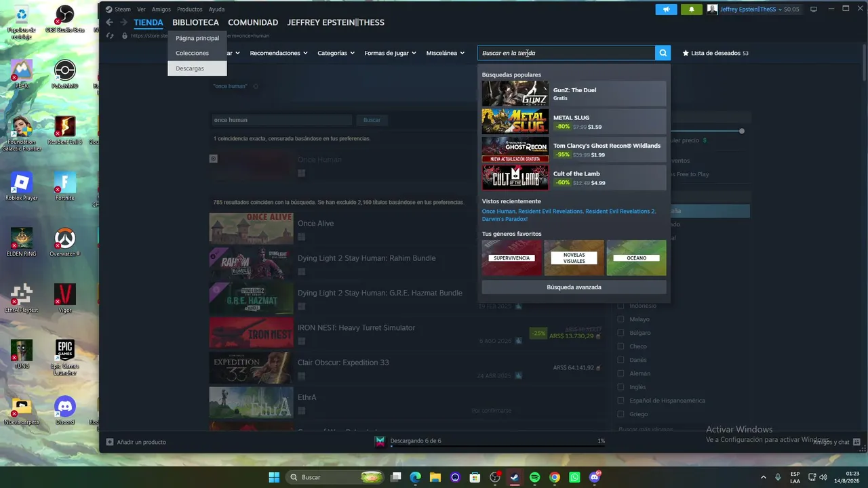The height and width of the screenshot is (488, 868).
Task: Show hidden system tray icons chevron
Action: [x=764, y=477]
